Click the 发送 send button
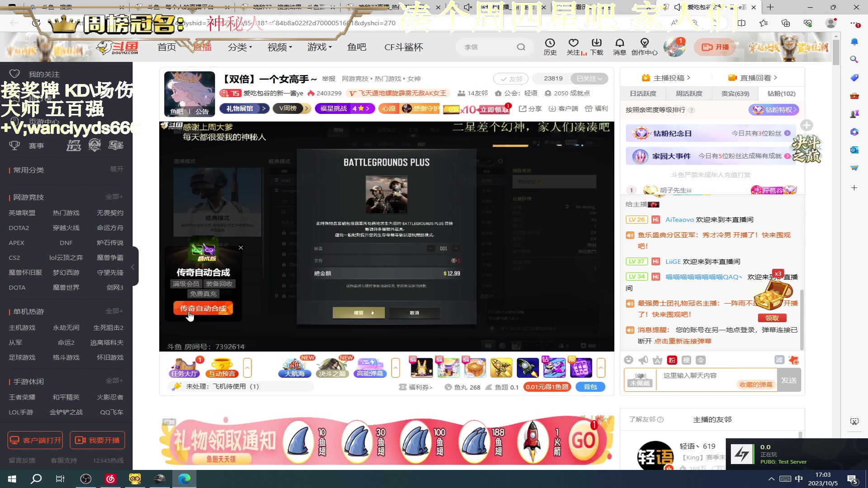Image resolution: width=868 pixels, height=488 pixels. pos(789,380)
